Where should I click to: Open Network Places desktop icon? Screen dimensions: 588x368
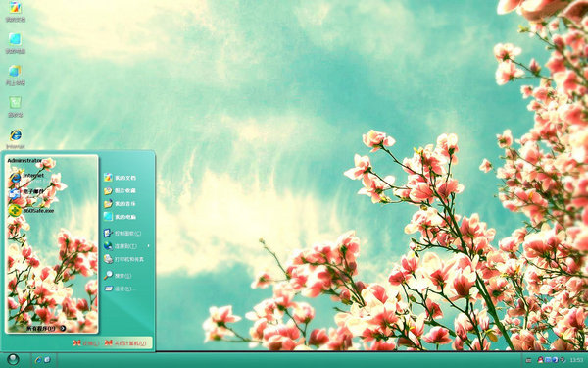click(x=16, y=76)
